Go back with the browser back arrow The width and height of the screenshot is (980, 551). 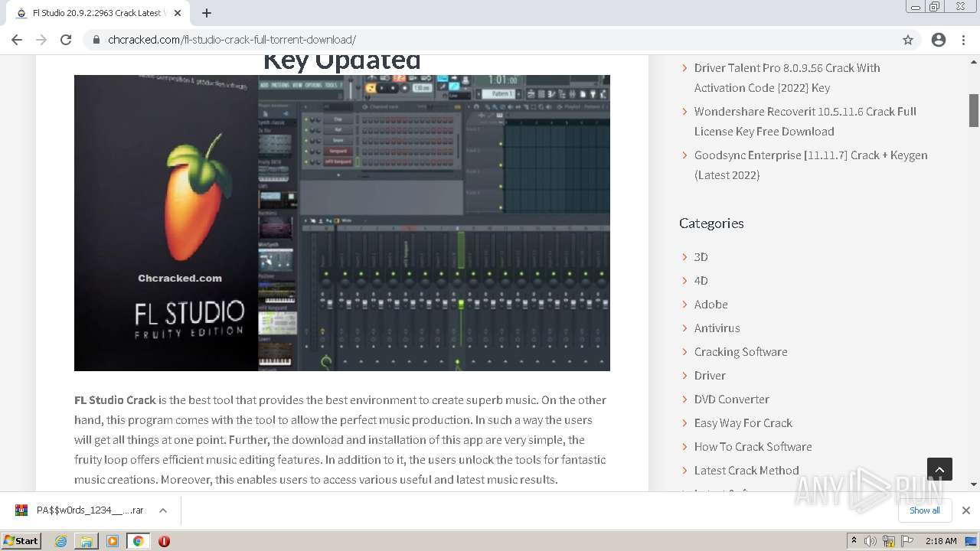click(17, 40)
